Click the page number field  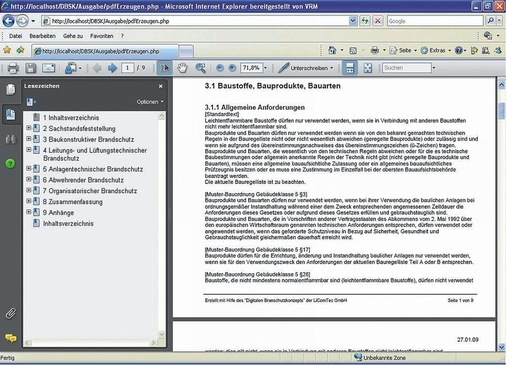click(127, 68)
